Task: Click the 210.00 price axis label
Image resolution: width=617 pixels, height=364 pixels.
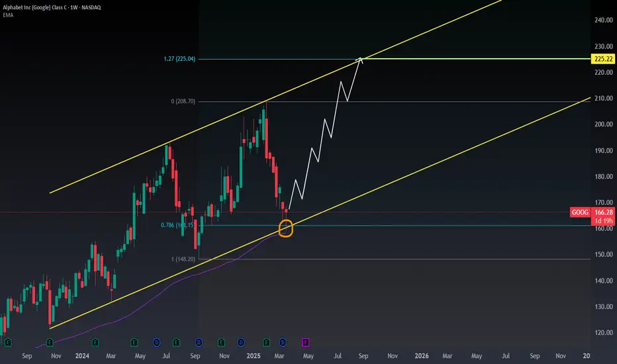Action: tap(604, 99)
